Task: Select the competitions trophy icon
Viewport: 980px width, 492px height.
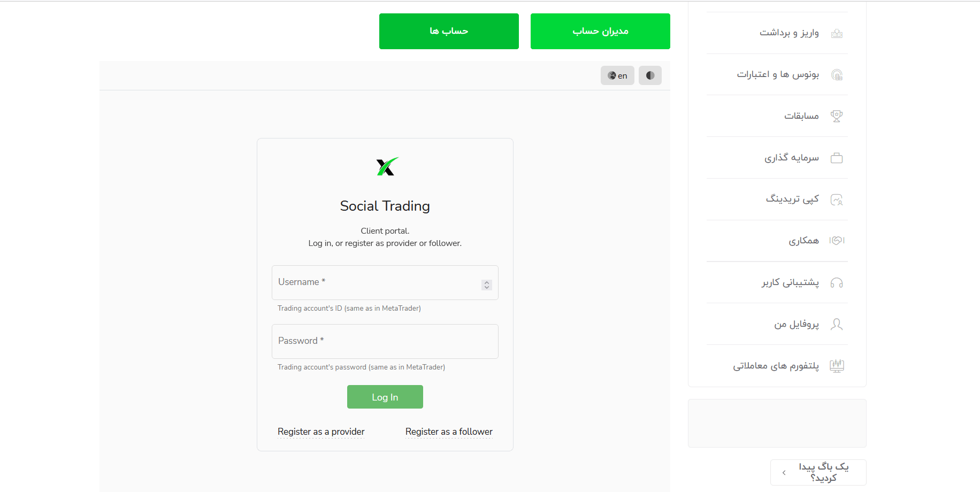Action: 837,116
